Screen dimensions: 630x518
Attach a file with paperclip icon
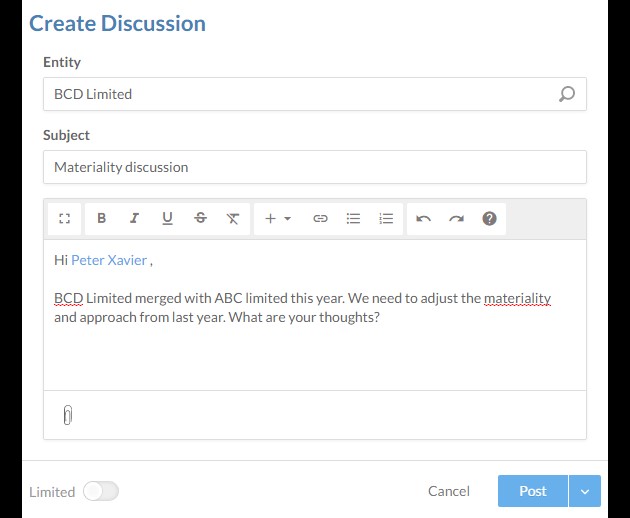(68, 415)
